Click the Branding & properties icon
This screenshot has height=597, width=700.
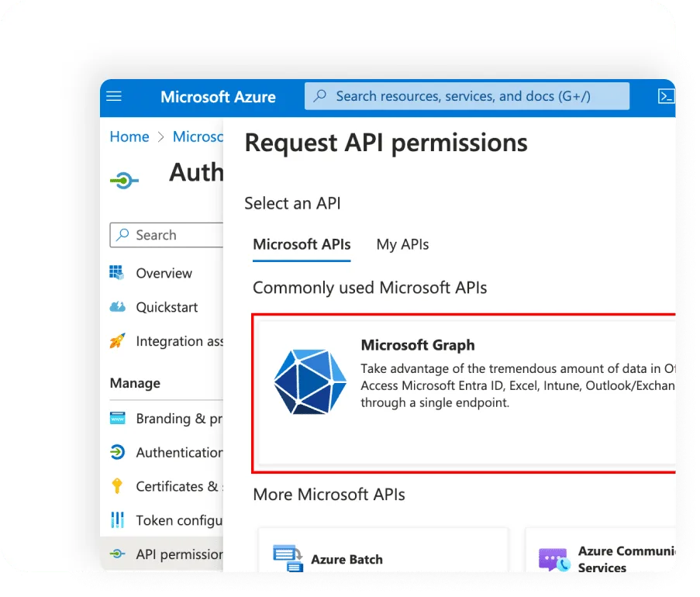(x=117, y=419)
